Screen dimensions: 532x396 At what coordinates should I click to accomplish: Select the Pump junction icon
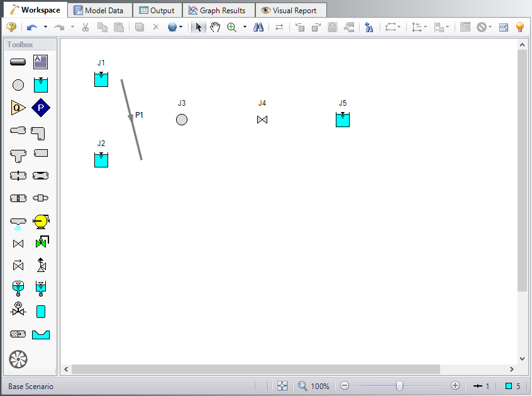pyautogui.click(x=41, y=222)
